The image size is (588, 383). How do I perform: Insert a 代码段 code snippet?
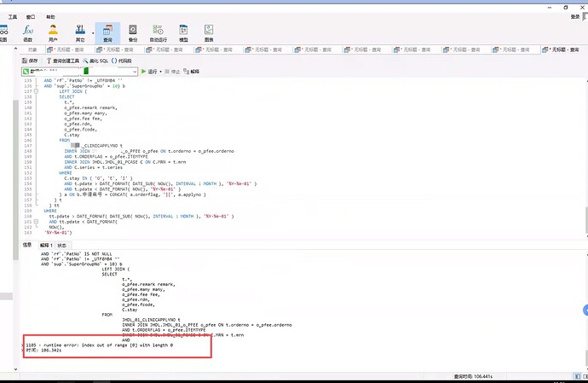[123, 61]
